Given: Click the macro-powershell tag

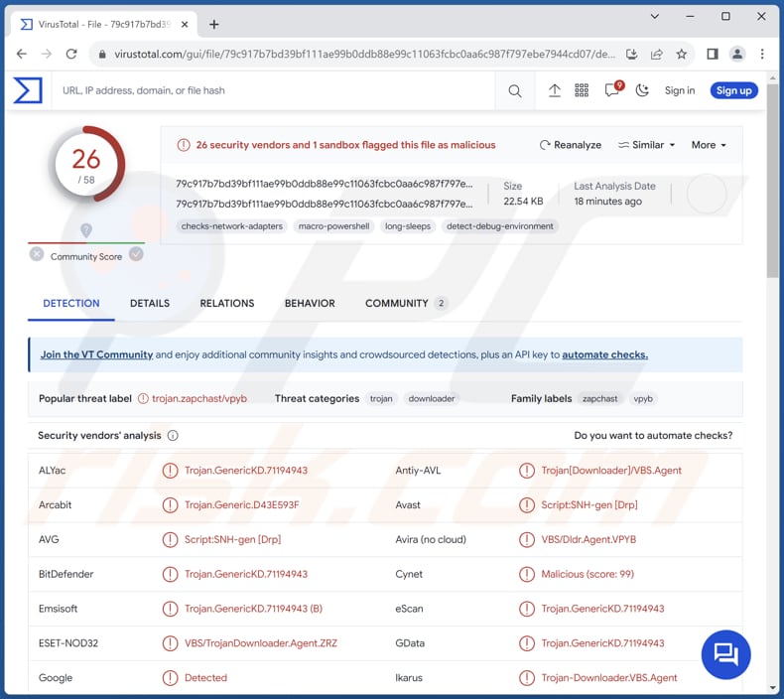Looking at the screenshot, I should click(x=334, y=226).
